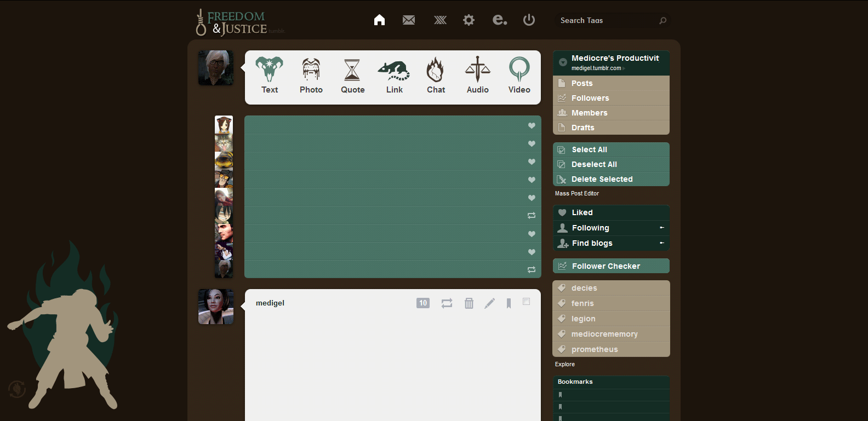The width and height of the screenshot is (868, 421).
Task: Create a new Video post
Action: [x=519, y=76]
